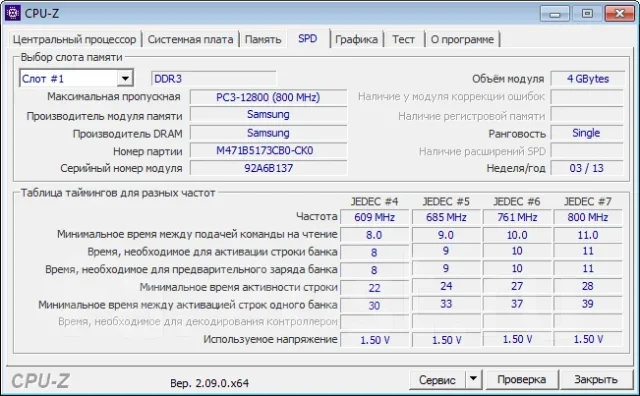Click the version text Вер. 2.09.0.x64

pos(209,383)
